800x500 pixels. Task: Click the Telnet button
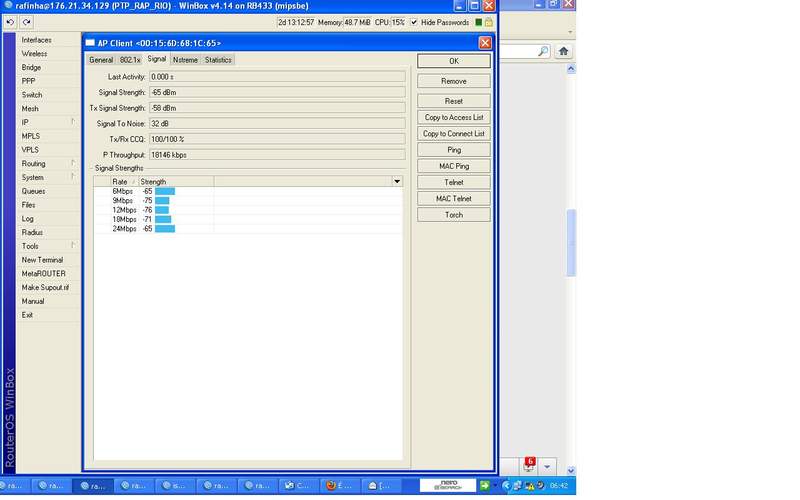(454, 183)
